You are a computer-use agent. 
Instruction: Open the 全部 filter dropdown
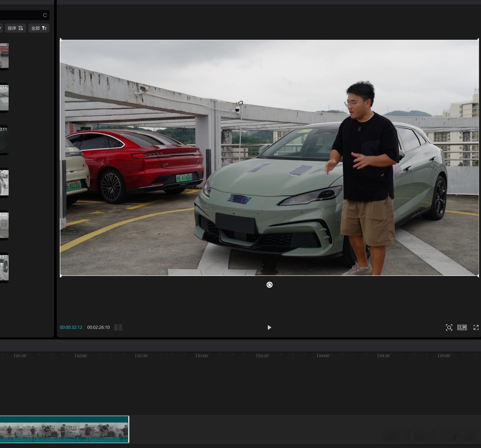coord(39,28)
